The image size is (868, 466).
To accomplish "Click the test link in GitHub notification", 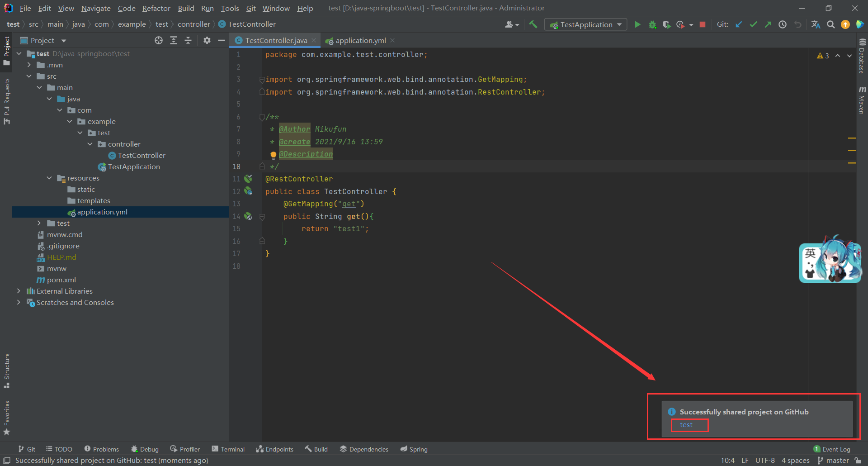I will click(686, 425).
